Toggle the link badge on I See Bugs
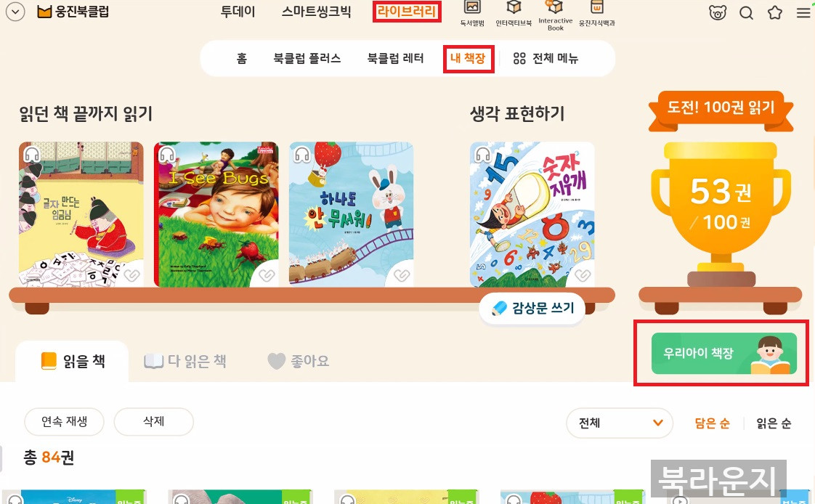Screen dimensions: 815x504 click(267, 275)
